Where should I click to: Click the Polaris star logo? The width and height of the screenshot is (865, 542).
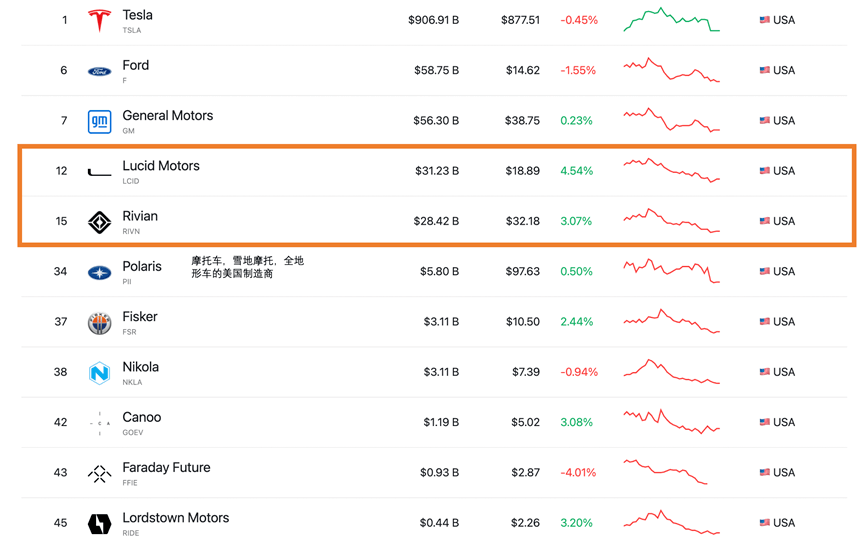pos(99,273)
